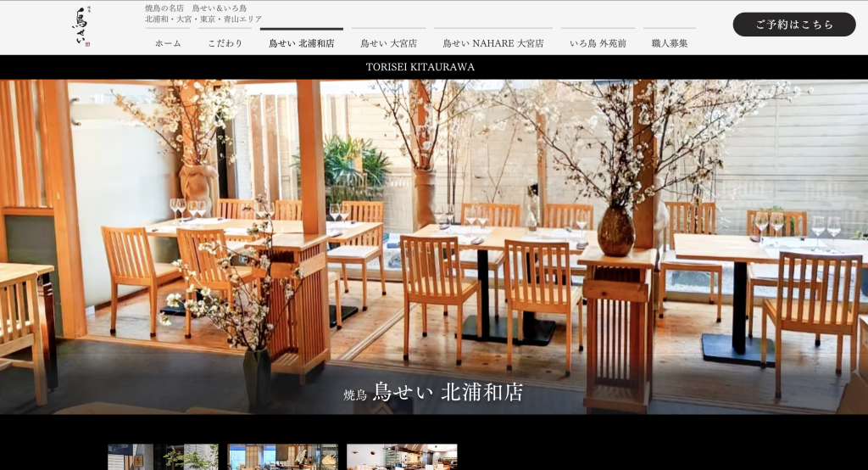Click the ご予約はこちら reservation button
This screenshot has height=470, width=868.
[x=793, y=25]
